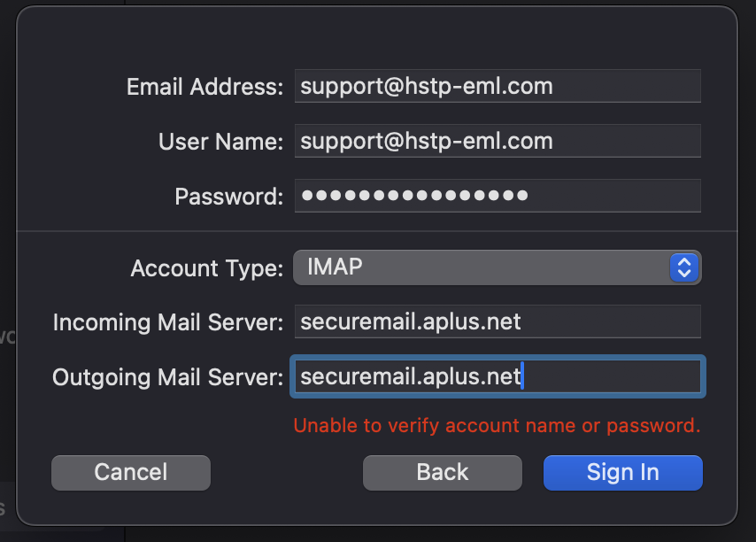
Task: Focus the Email Address input field
Action: point(497,87)
